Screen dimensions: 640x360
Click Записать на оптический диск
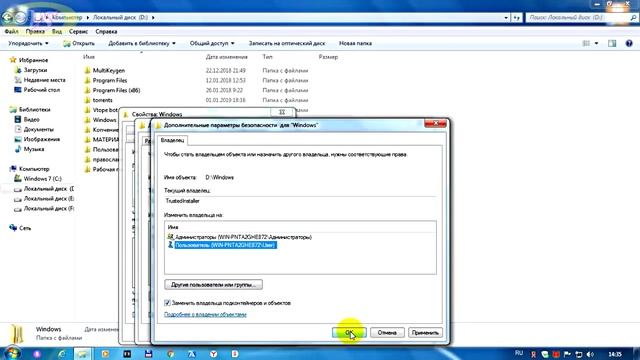[x=287, y=43]
